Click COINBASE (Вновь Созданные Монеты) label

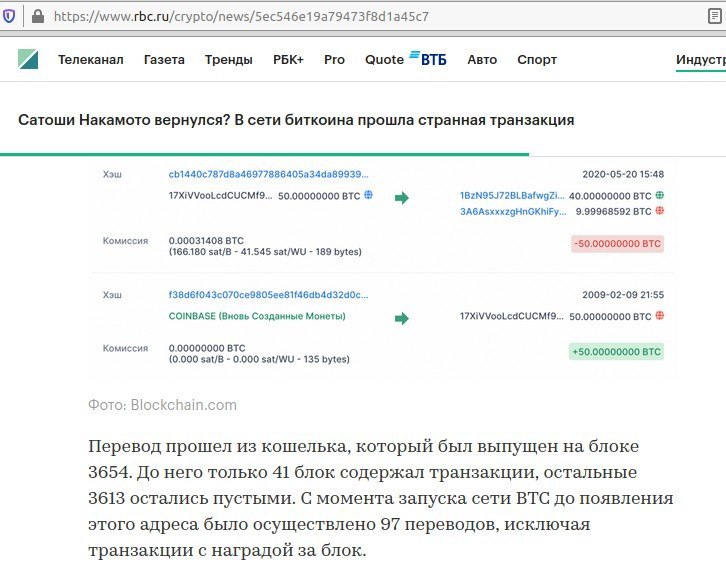point(257,316)
